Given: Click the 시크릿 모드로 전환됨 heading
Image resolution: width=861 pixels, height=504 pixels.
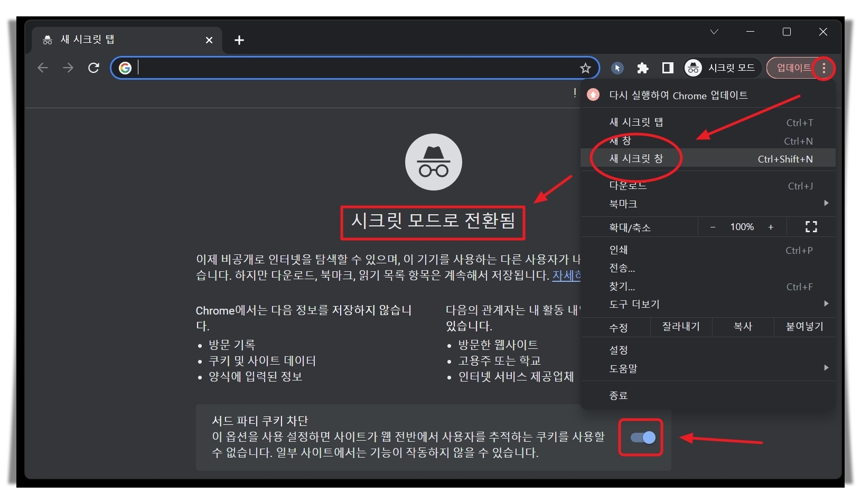Looking at the screenshot, I should (x=433, y=220).
